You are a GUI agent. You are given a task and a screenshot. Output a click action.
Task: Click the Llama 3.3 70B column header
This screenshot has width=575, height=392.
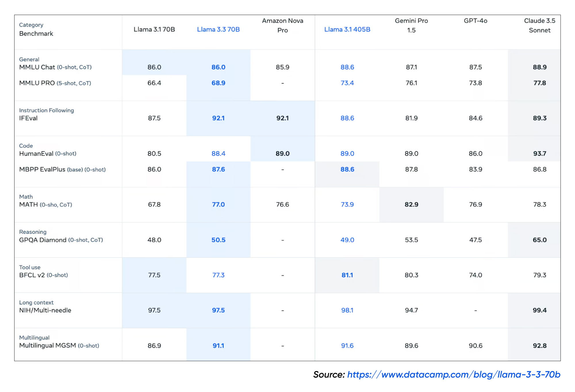pos(218,29)
